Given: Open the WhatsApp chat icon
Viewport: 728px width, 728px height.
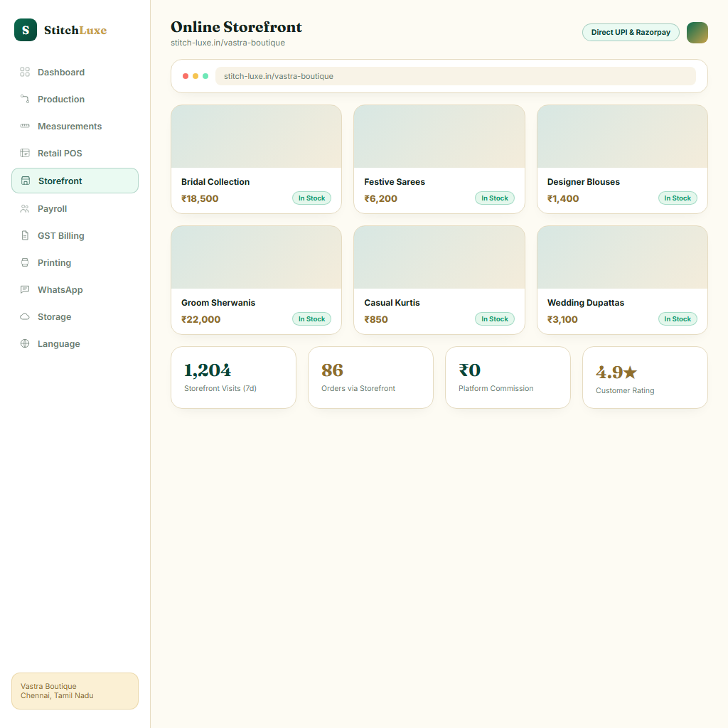Looking at the screenshot, I should [x=25, y=289].
